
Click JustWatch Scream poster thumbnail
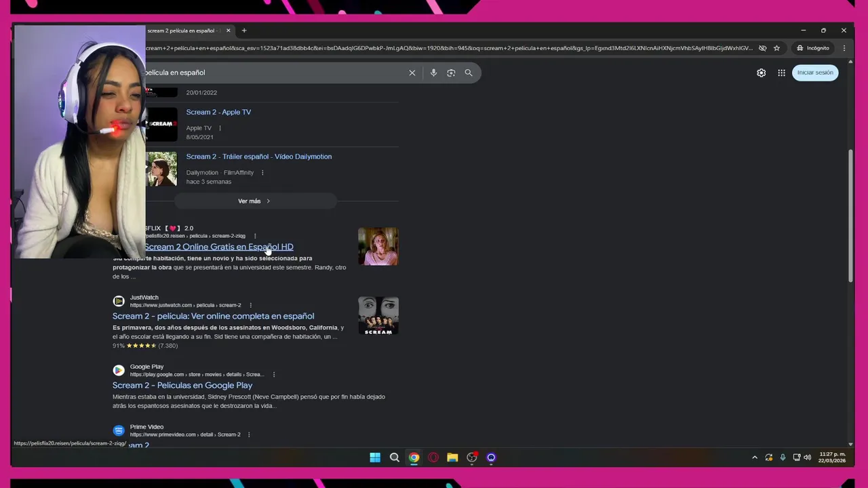(x=378, y=316)
